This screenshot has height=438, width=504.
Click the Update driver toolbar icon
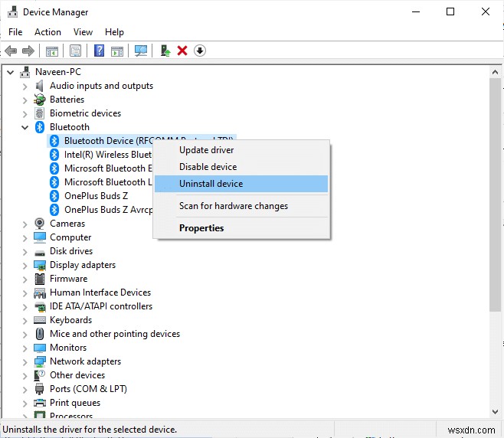[x=165, y=51]
